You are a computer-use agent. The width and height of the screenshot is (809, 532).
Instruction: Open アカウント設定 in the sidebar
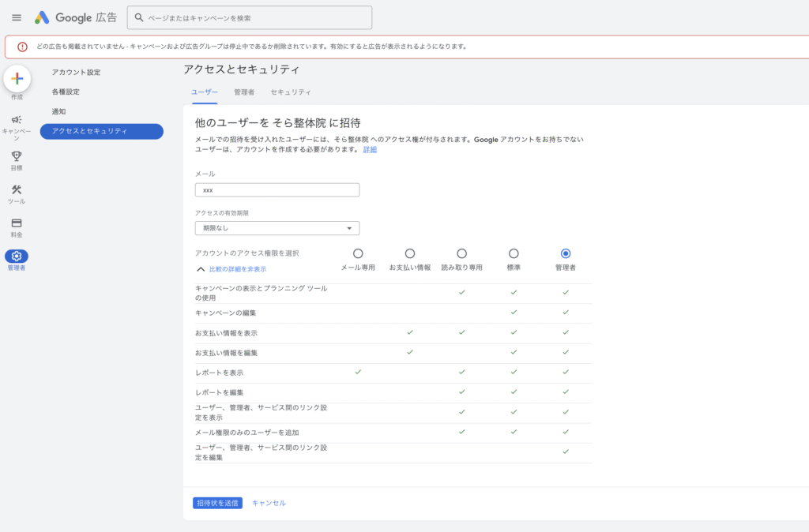76,73
